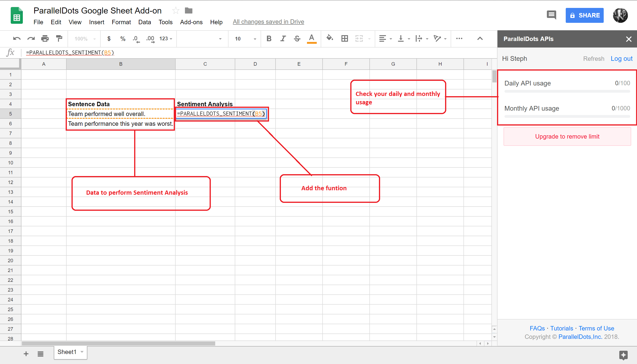The image size is (637, 364).
Task: Open the all sheets list icon
Action: [x=40, y=354]
